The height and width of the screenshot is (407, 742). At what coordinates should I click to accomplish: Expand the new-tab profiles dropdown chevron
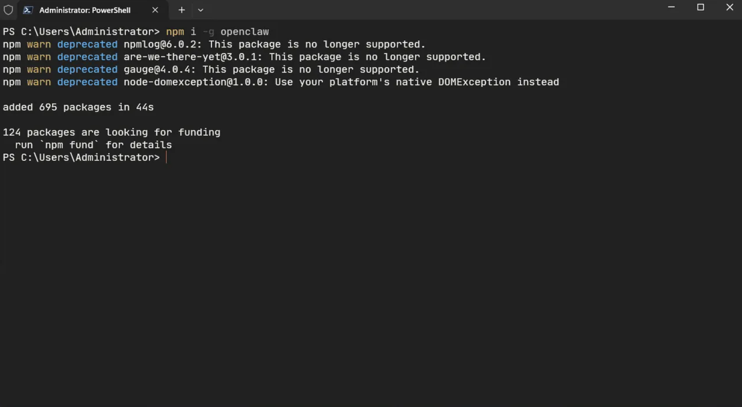click(x=201, y=10)
